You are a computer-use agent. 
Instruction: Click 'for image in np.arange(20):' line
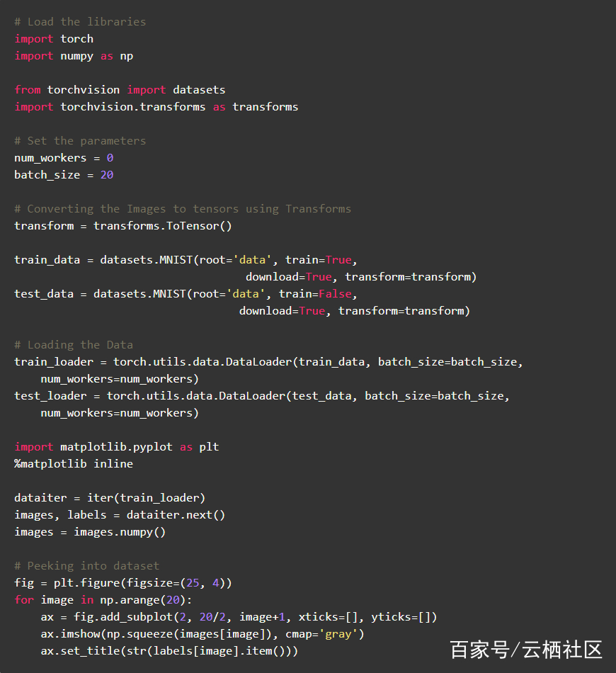[x=103, y=600]
